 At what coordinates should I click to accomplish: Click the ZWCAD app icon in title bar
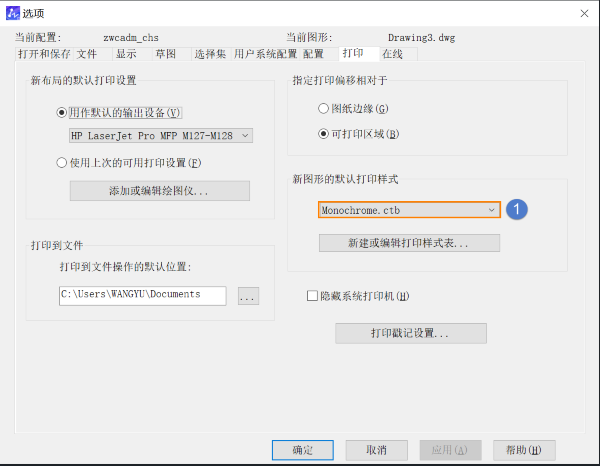click(x=13, y=13)
